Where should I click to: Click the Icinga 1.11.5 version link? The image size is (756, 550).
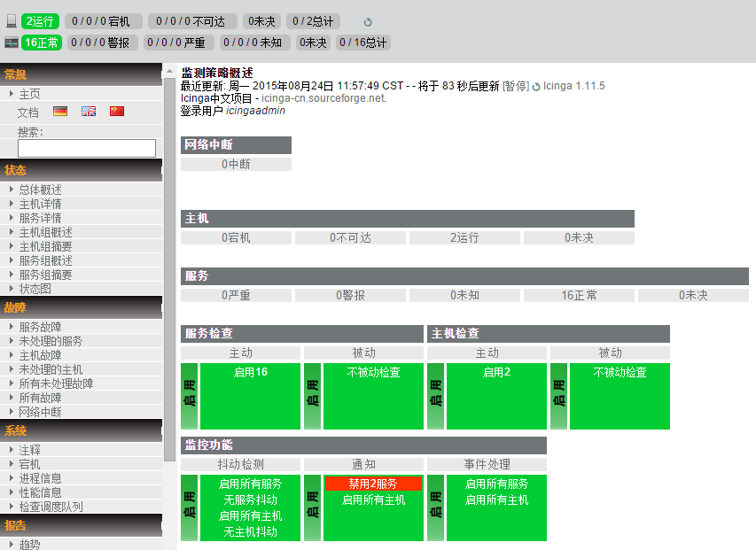573,86
